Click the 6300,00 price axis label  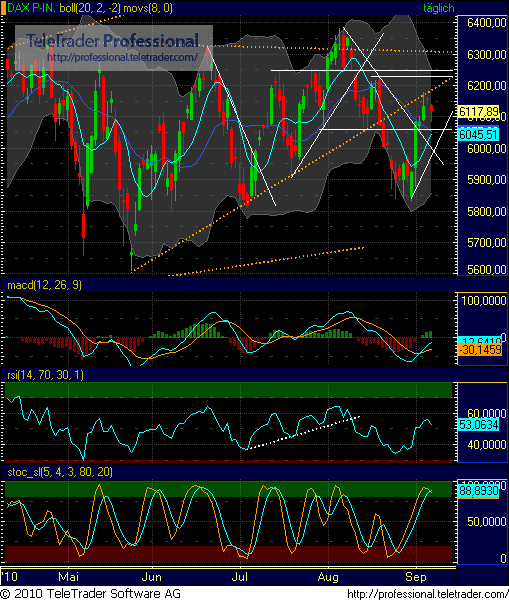pos(486,55)
